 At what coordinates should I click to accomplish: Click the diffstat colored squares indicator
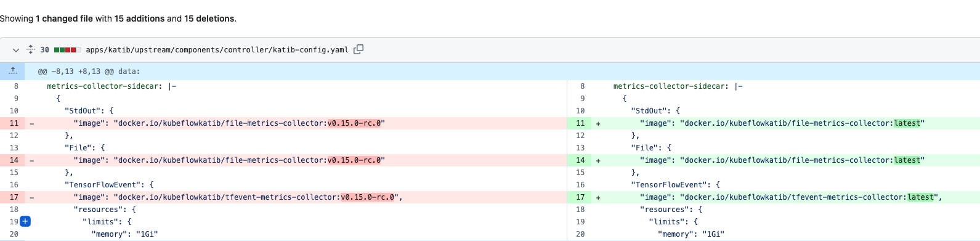(x=68, y=50)
